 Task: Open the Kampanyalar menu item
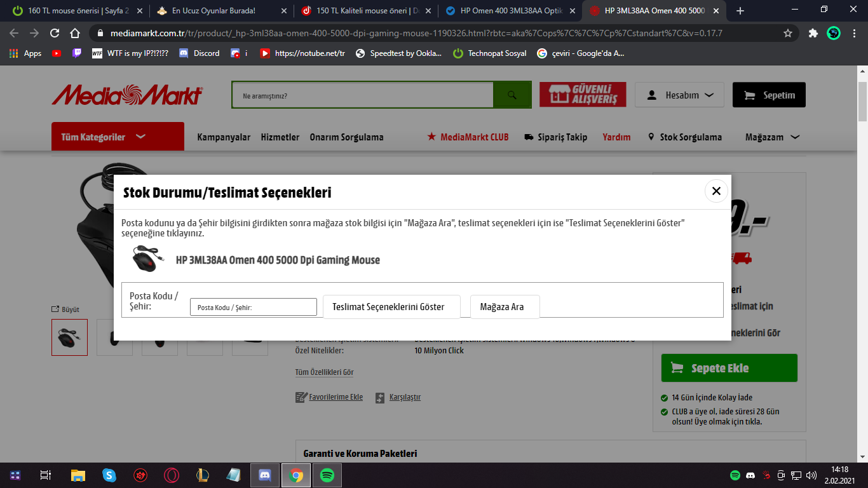click(224, 137)
